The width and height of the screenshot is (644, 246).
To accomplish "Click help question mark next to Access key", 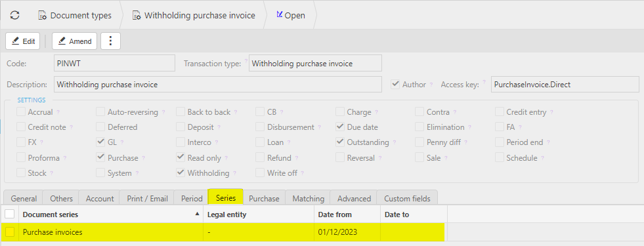I will [x=484, y=82].
